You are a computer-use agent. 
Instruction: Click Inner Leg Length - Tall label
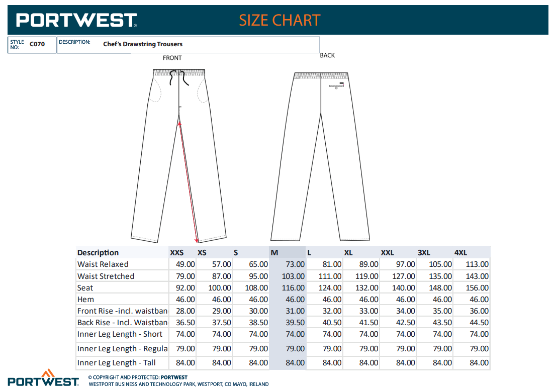[x=117, y=362]
